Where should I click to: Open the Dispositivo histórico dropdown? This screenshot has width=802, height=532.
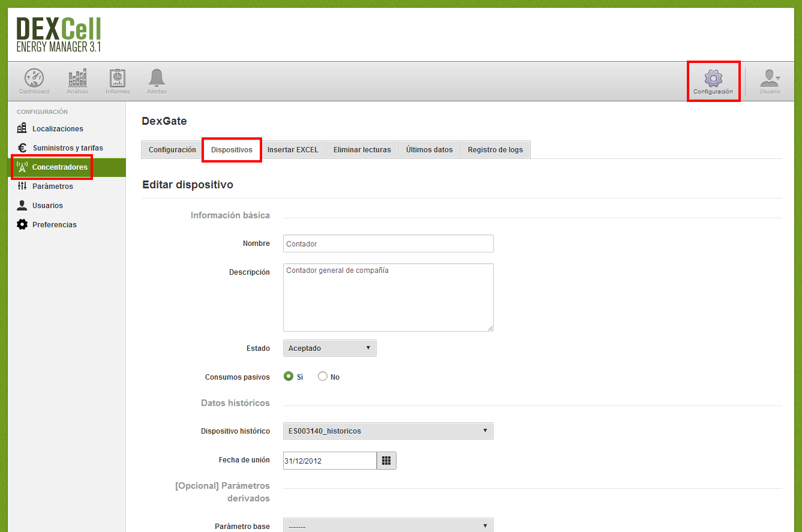point(388,431)
